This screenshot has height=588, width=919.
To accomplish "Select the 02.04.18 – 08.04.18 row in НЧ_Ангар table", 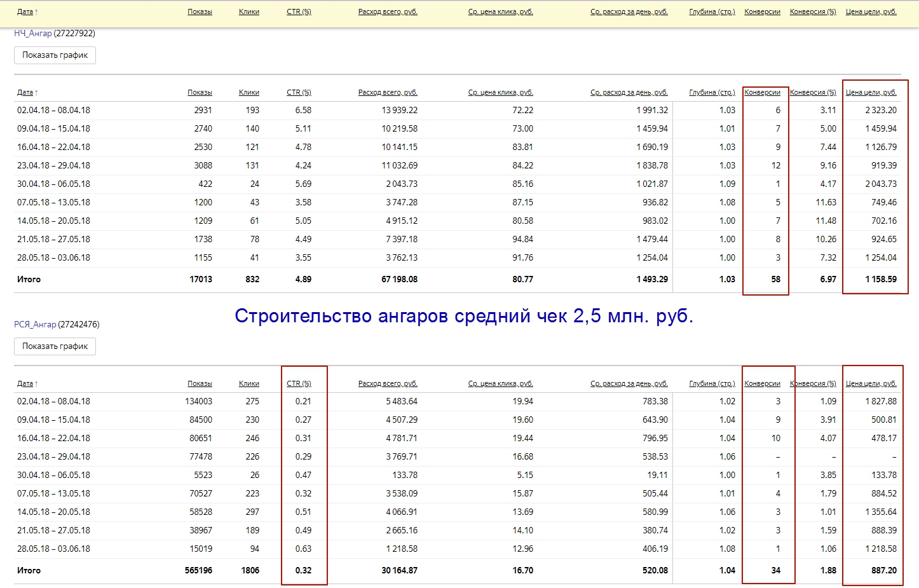I will (458, 110).
